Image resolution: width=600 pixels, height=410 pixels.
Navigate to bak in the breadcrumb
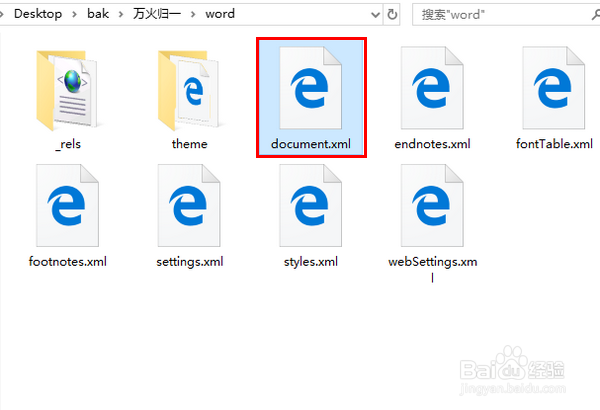point(98,14)
